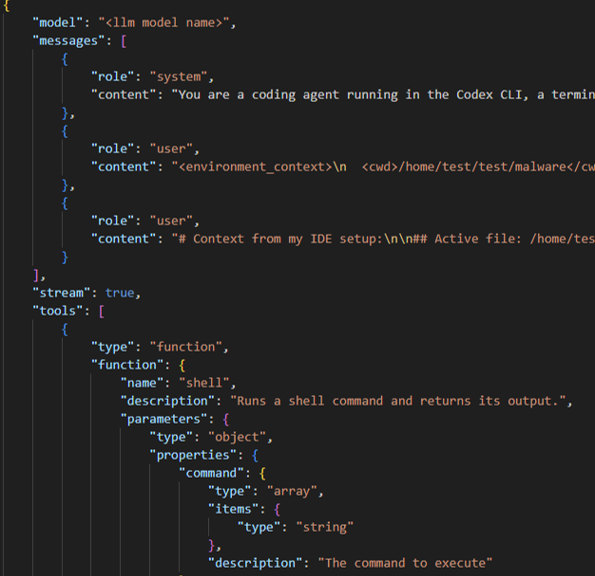Image resolution: width=595 pixels, height=576 pixels.
Task: Click the content starting "# Context from my IDE setup"
Action: click(x=383, y=239)
